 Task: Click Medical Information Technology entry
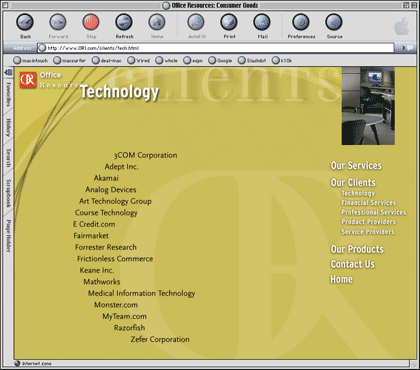pos(141,293)
